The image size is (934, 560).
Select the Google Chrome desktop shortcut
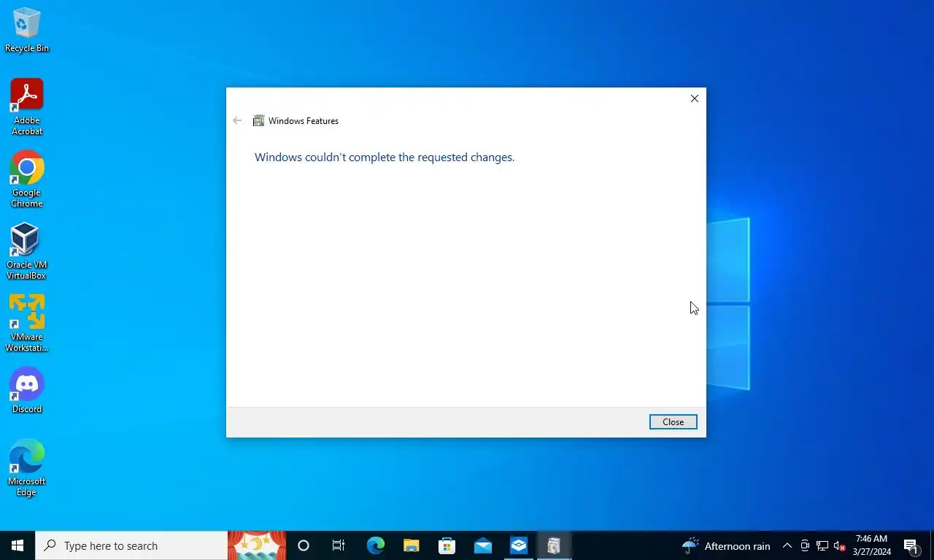click(x=27, y=179)
